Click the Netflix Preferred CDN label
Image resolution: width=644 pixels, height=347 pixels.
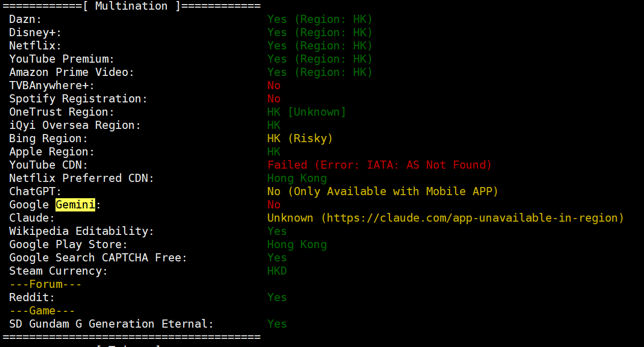[81, 178]
